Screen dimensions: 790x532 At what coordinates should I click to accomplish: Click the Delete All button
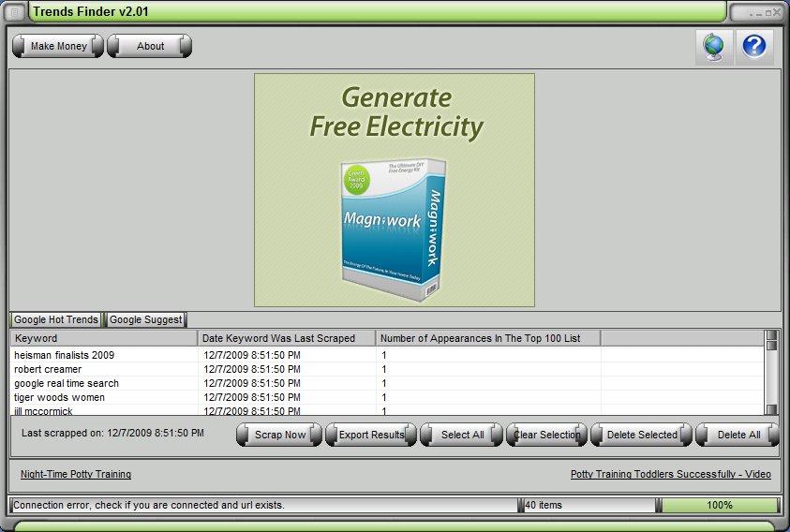(738, 435)
